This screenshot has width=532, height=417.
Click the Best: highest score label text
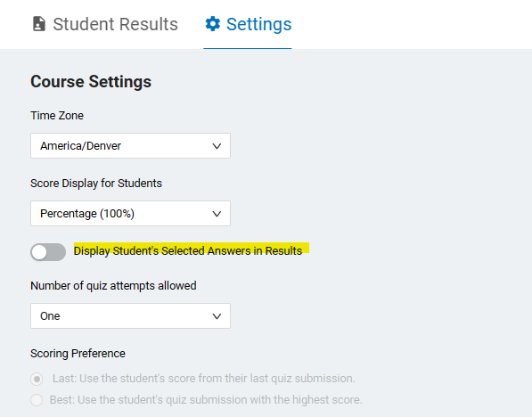click(206, 400)
